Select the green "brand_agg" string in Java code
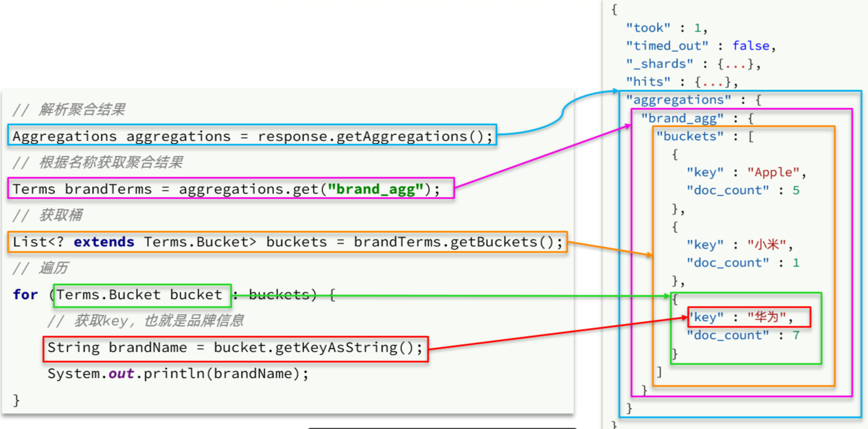 pyautogui.click(x=374, y=189)
